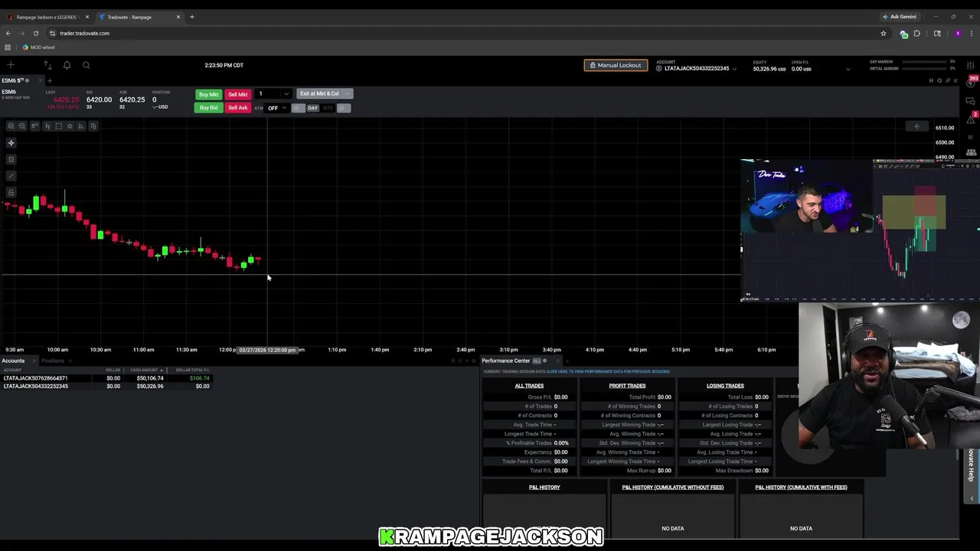Screen dimensions: 980x551
Task: Switch to the Positions tab
Action: 53,360
